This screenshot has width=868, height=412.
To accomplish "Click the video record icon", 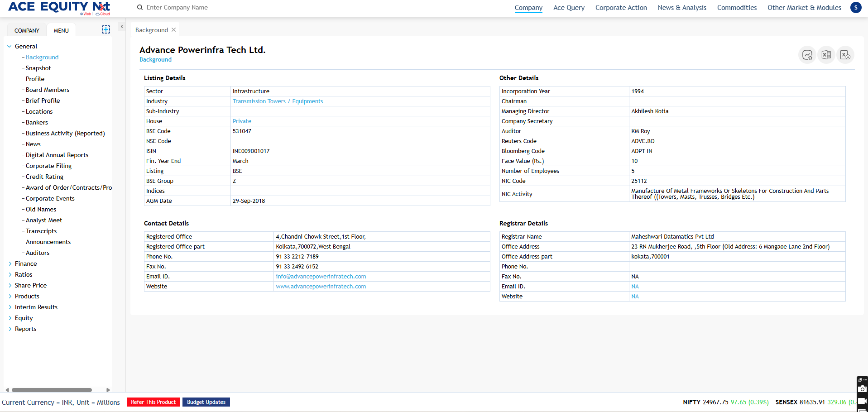I will (863, 401).
